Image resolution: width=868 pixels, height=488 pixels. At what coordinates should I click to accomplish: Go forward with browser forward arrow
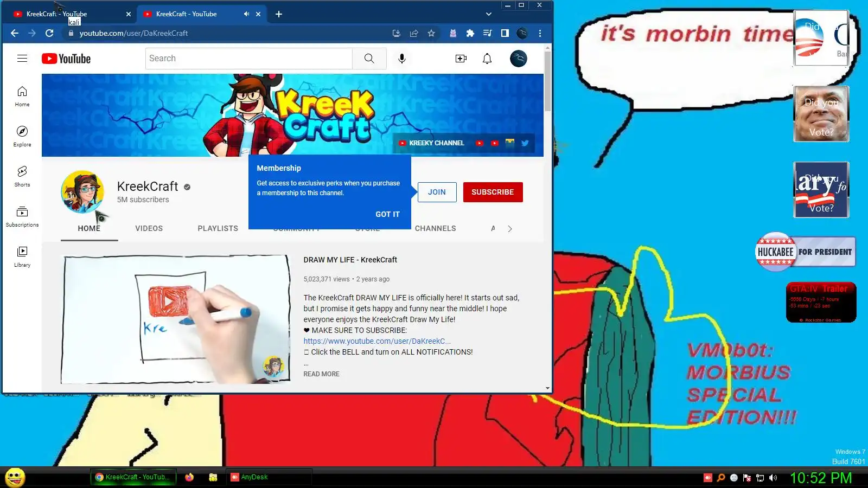coord(32,33)
